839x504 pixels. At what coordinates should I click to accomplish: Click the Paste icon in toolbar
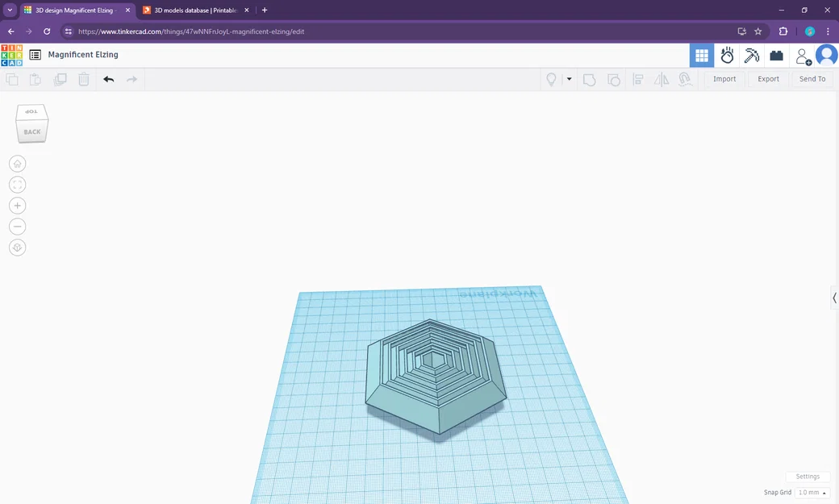[35, 80]
